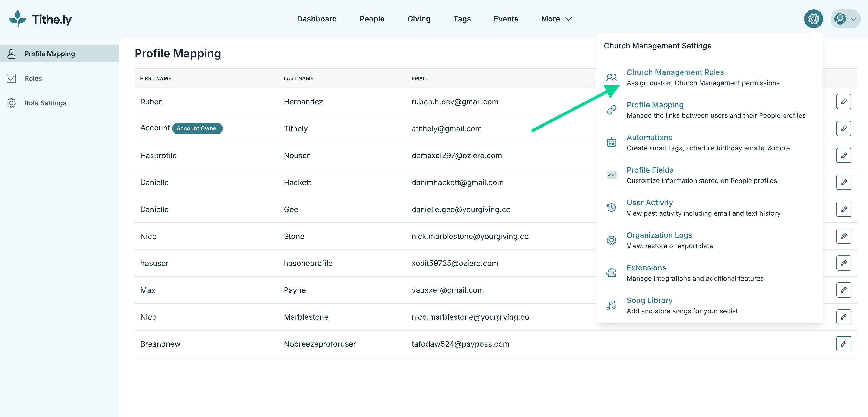The image size is (868, 417).
Task: Click the Account Owner badge
Action: pos(197,128)
